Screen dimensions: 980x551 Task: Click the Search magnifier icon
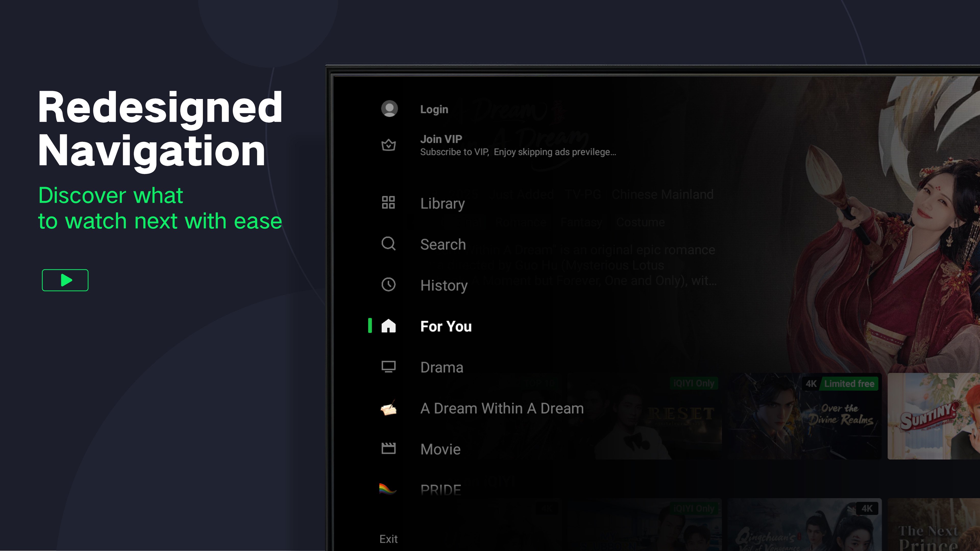click(388, 244)
